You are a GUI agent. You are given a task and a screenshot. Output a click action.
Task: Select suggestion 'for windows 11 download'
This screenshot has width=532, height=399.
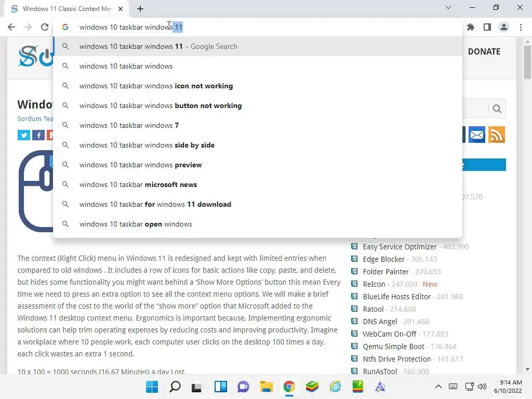tap(258, 204)
